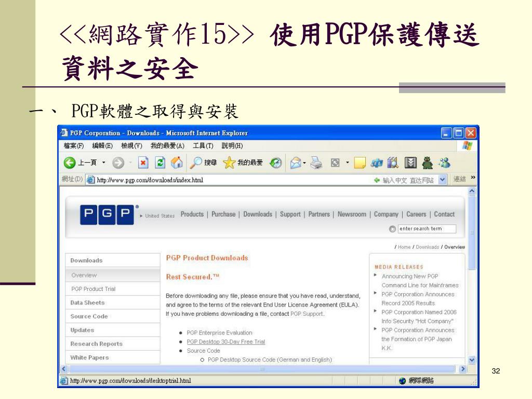Open Research Reports in the sidebar

[x=113, y=344]
